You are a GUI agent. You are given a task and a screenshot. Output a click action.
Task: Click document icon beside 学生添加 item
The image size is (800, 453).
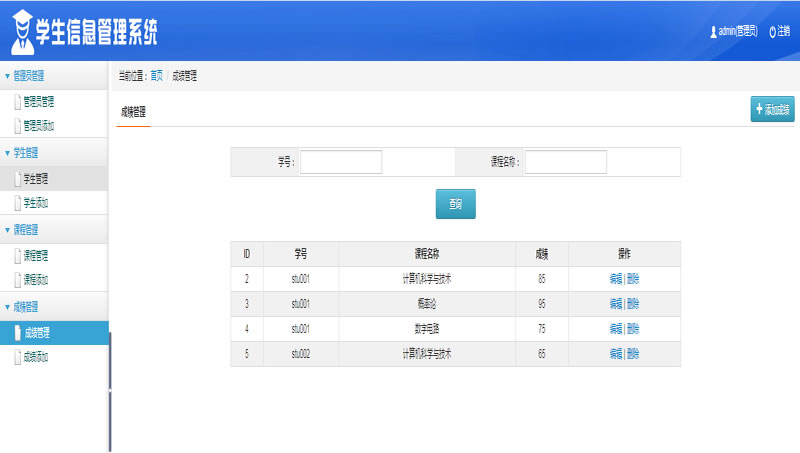[18, 203]
